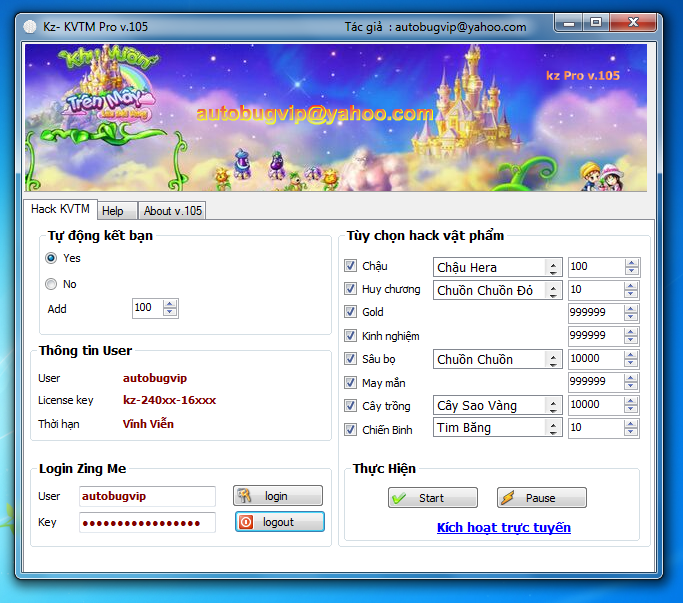This screenshot has width=683, height=603.
Task: Click the Kinh nghiệm amount stepper arrows
Action: pos(631,335)
